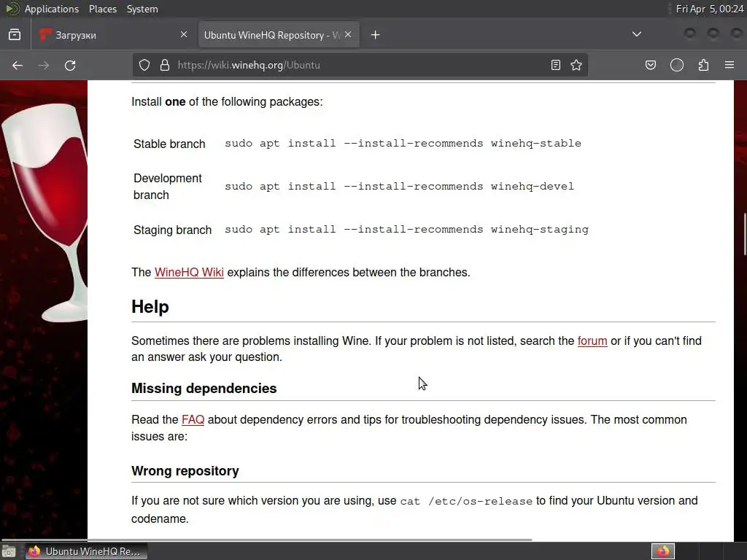747x560 pixels.
Task: Select the Ubuntu WineHQ Repository tab
Action: click(x=279, y=35)
